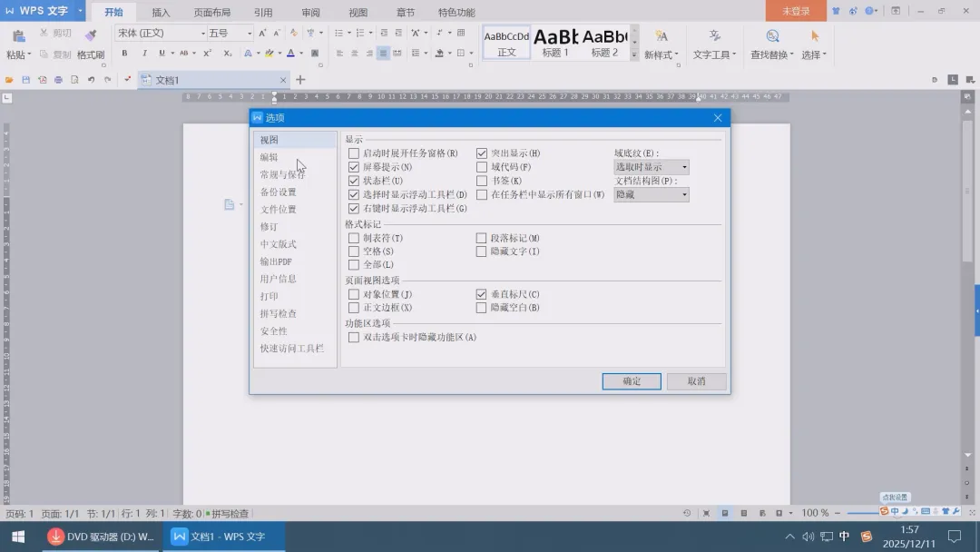The width and height of the screenshot is (980, 552).
Task: Click the Redo arrow in quick toolbar
Action: tap(107, 80)
